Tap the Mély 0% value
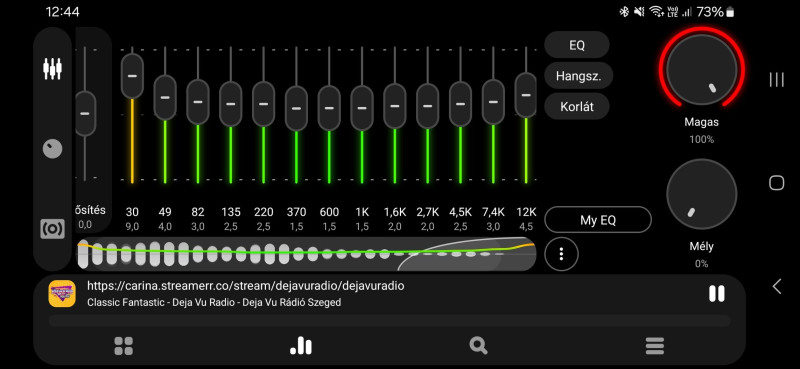 [702, 263]
